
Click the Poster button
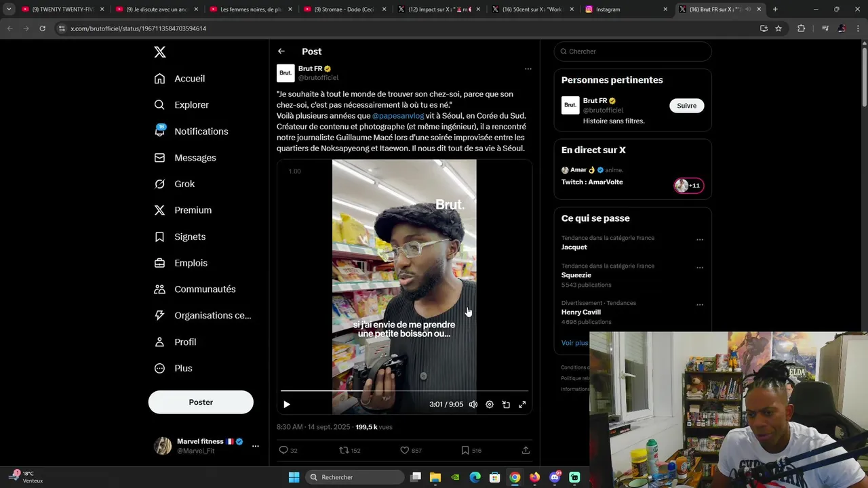201,402
